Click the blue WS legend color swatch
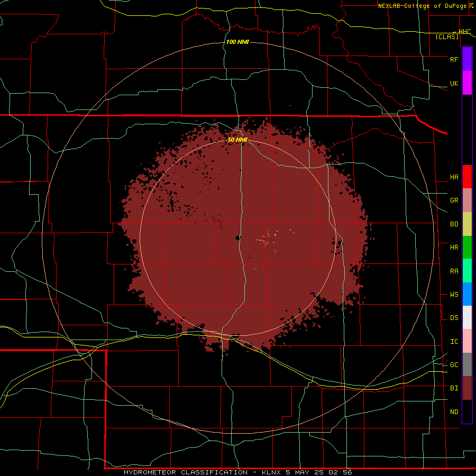Screen dimensions: 476x476 pos(467,294)
